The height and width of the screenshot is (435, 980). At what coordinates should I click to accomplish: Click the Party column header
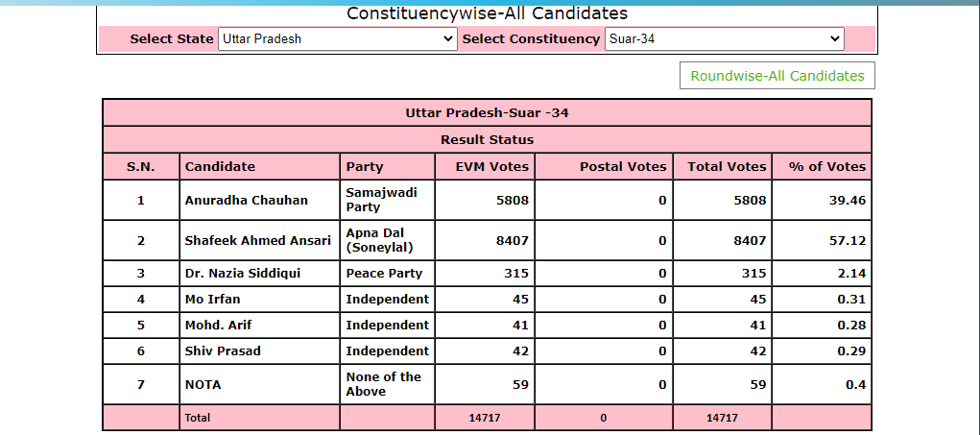(x=388, y=167)
